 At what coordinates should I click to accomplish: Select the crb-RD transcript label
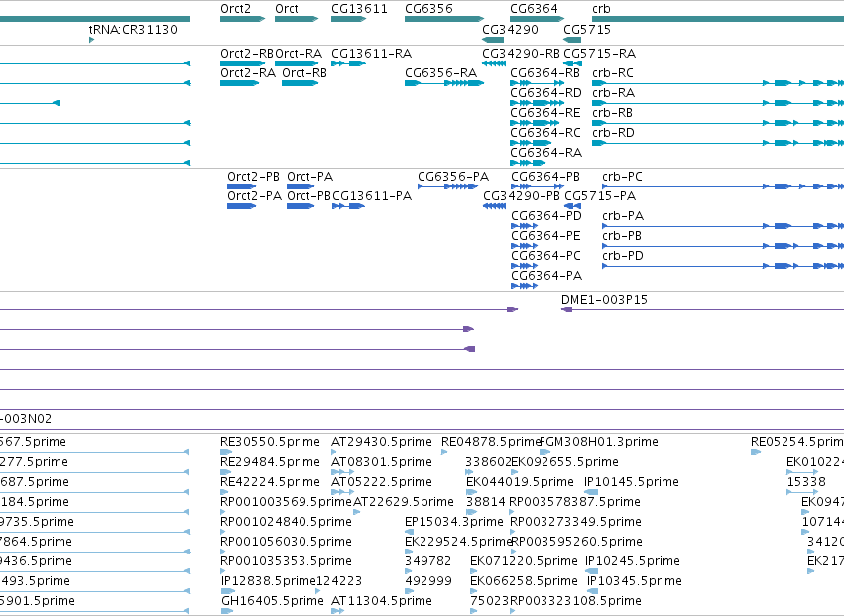coord(613,133)
